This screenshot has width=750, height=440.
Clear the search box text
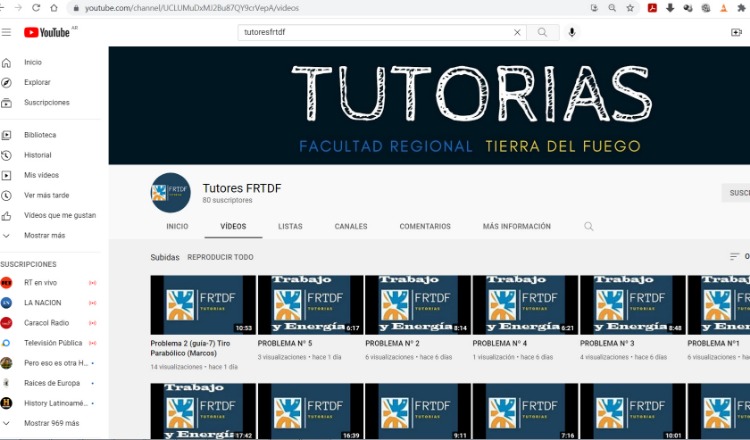tap(517, 32)
